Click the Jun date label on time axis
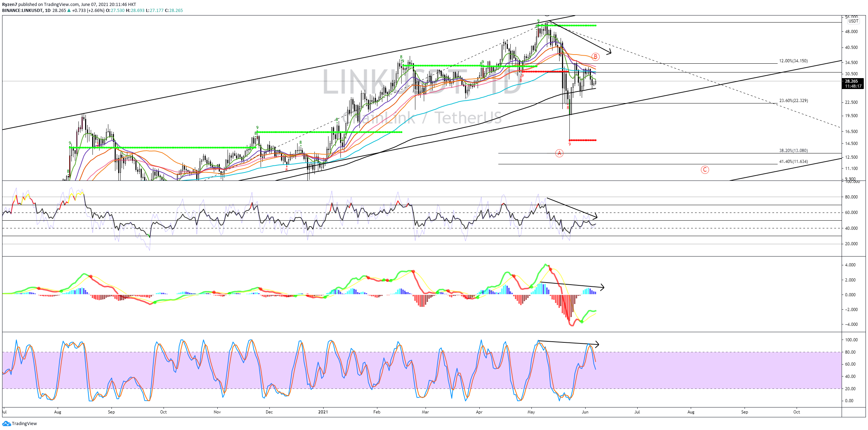This screenshot has height=430, width=868. pyautogui.click(x=585, y=412)
